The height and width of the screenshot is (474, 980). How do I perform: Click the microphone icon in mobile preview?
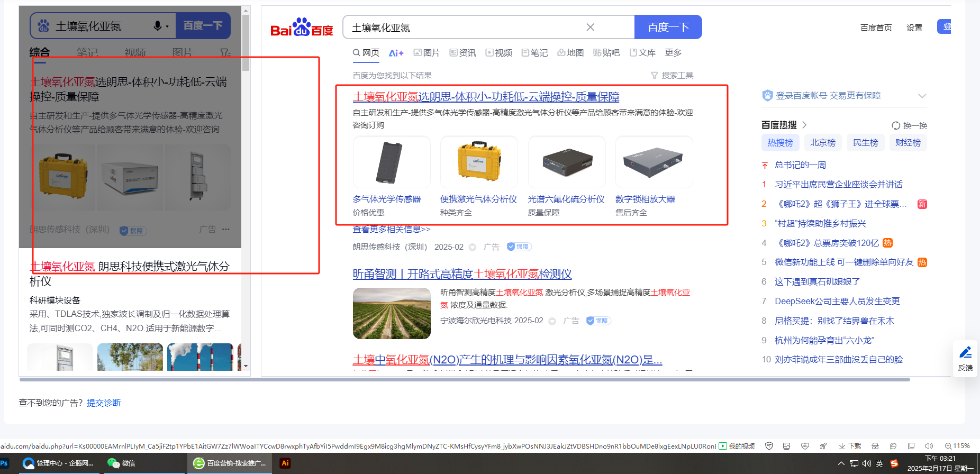pos(158,26)
